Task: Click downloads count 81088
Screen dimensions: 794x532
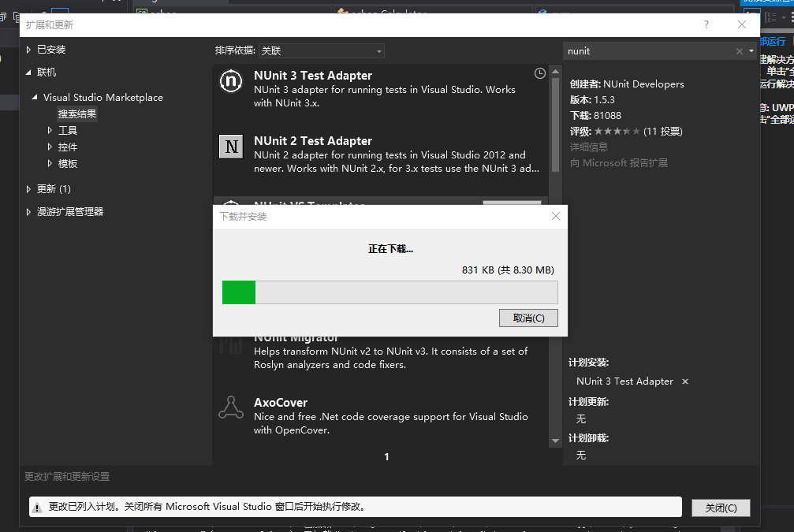Action: coord(607,115)
